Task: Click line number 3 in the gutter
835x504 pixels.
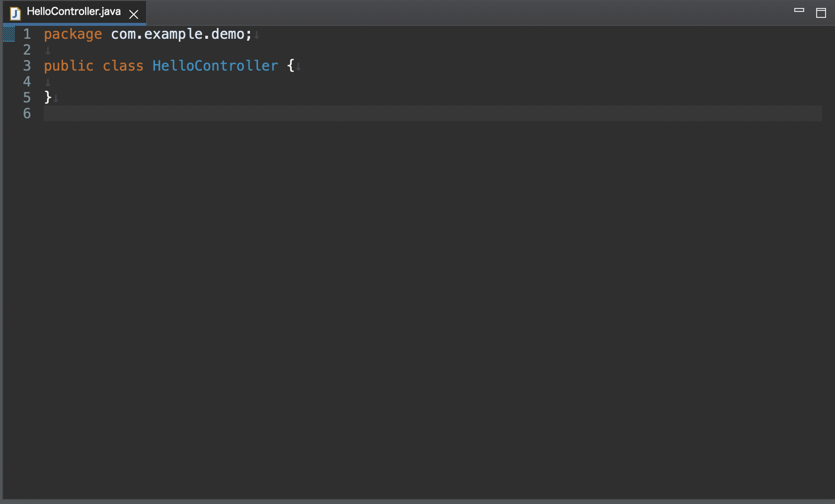Action: tap(27, 66)
